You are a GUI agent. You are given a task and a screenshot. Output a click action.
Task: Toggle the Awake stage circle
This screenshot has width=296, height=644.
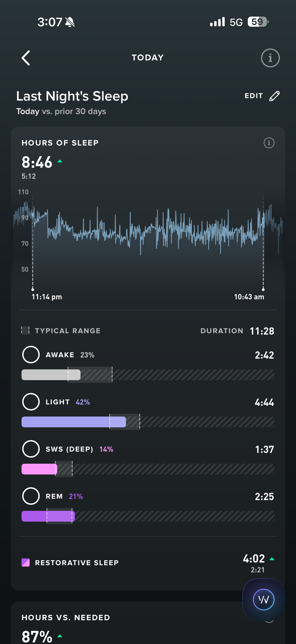tap(31, 355)
